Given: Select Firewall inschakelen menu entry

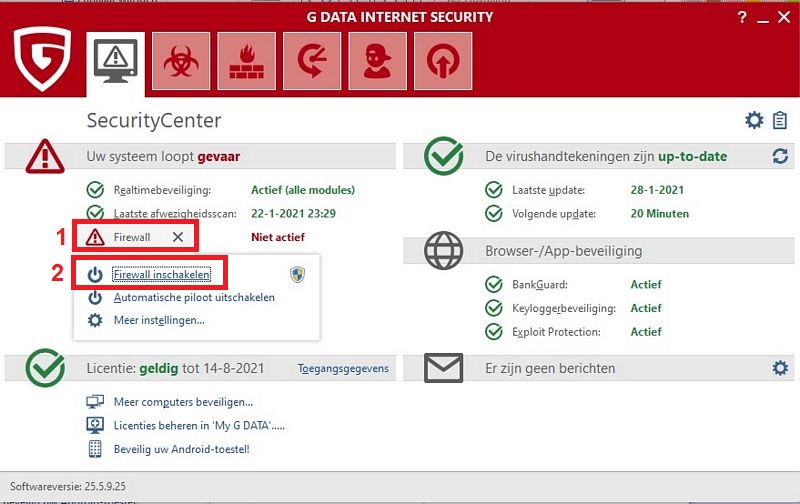Looking at the screenshot, I should (162, 274).
